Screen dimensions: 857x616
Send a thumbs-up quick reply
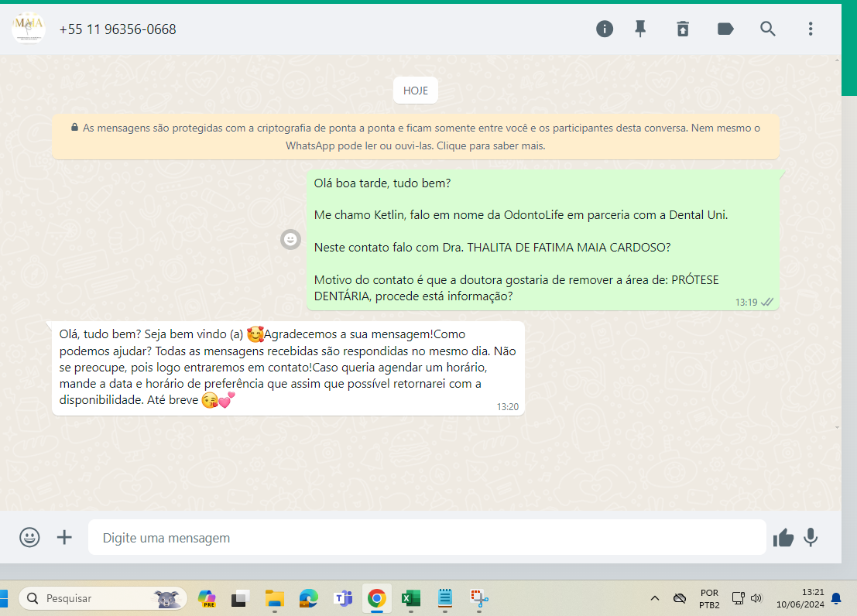[783, 538]
